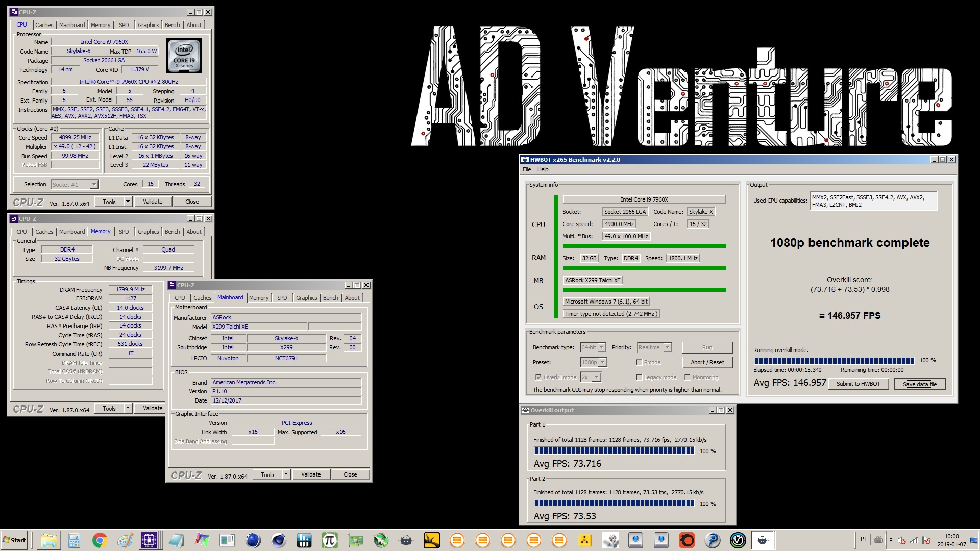The width and height of the screenshot is (980, 551).
Task: Click the muted volume tray icon
Action: pyautogui.click(x=902, y=540)
